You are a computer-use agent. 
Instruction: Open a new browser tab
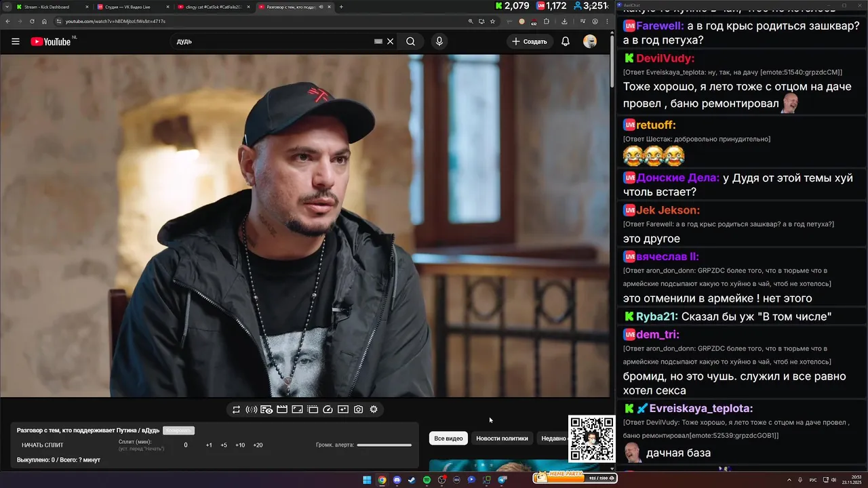click(341, 7)
